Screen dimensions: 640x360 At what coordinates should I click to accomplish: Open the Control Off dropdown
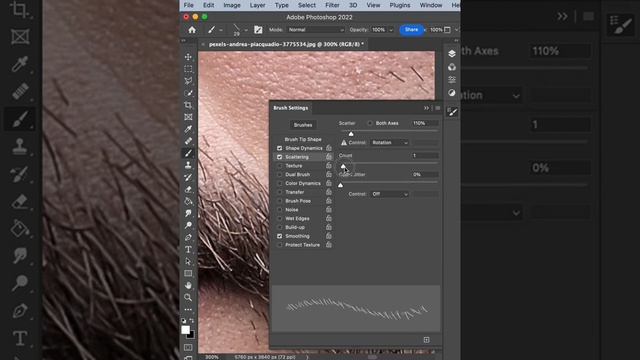[389, 194]
